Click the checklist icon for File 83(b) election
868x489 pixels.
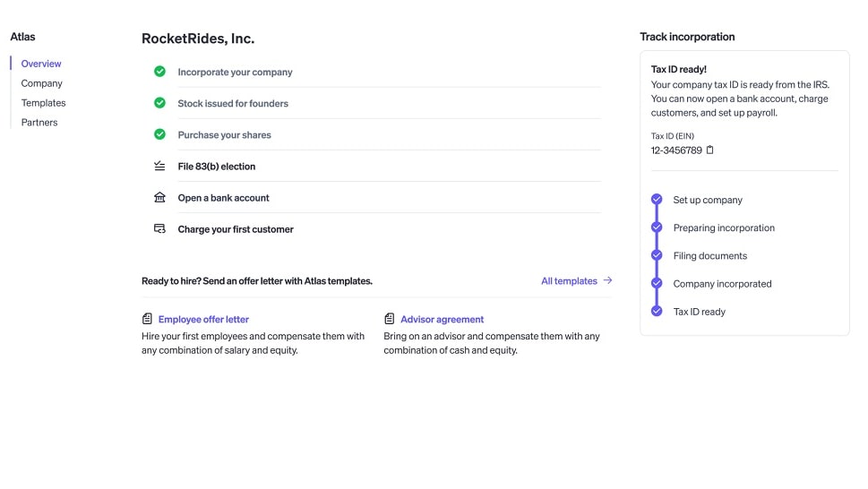click(159, 166)
